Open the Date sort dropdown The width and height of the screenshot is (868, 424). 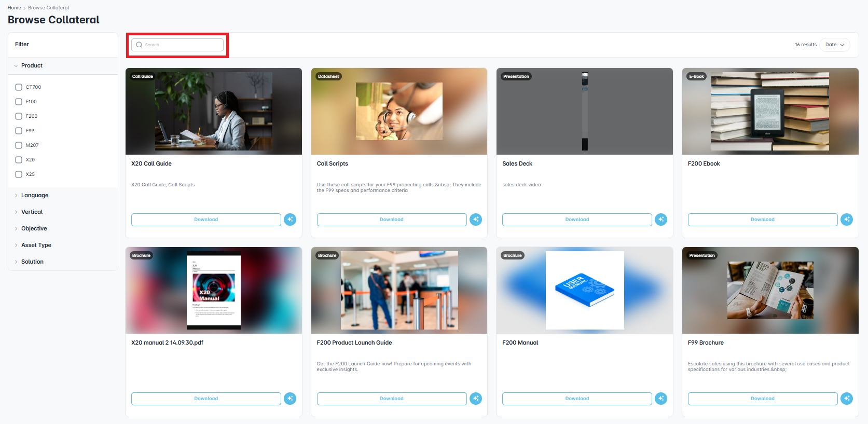tap(835, 45)
